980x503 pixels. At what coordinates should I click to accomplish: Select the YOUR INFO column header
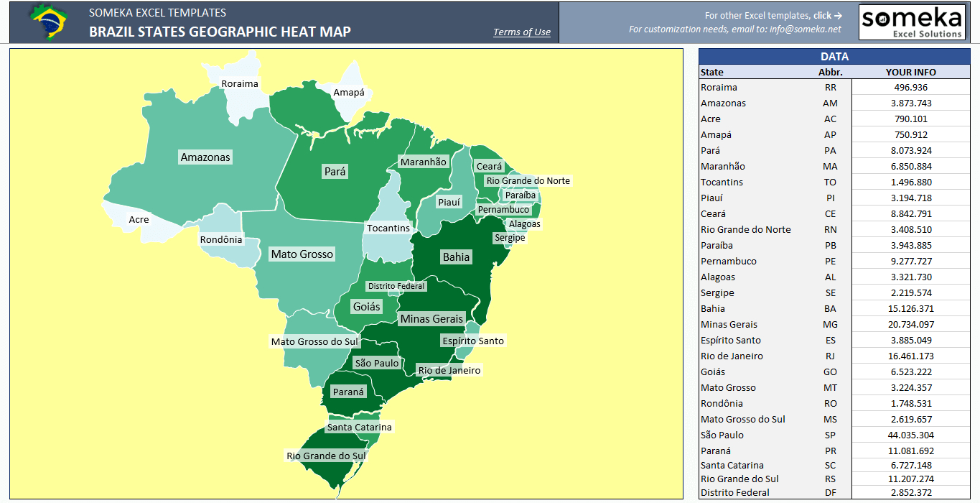click(x=910, y=72)
